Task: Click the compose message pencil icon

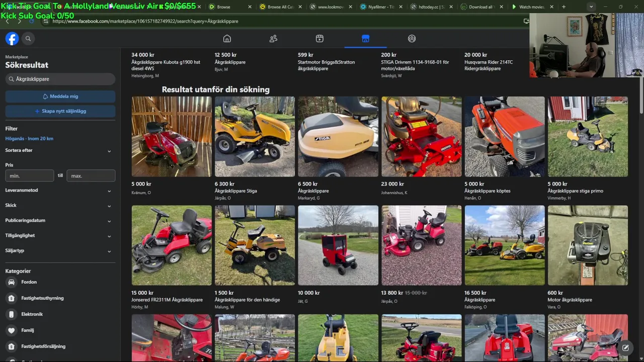Action: point(625,347)
